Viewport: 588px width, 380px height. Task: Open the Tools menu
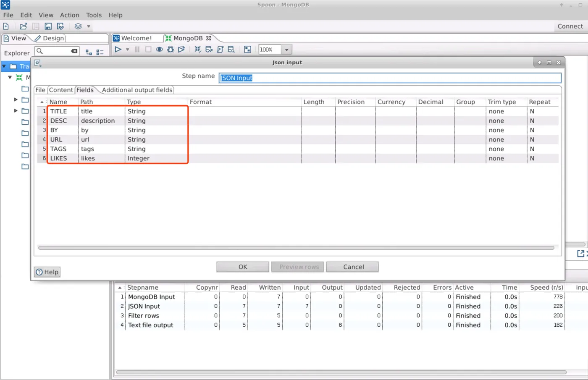click(94, 15)
